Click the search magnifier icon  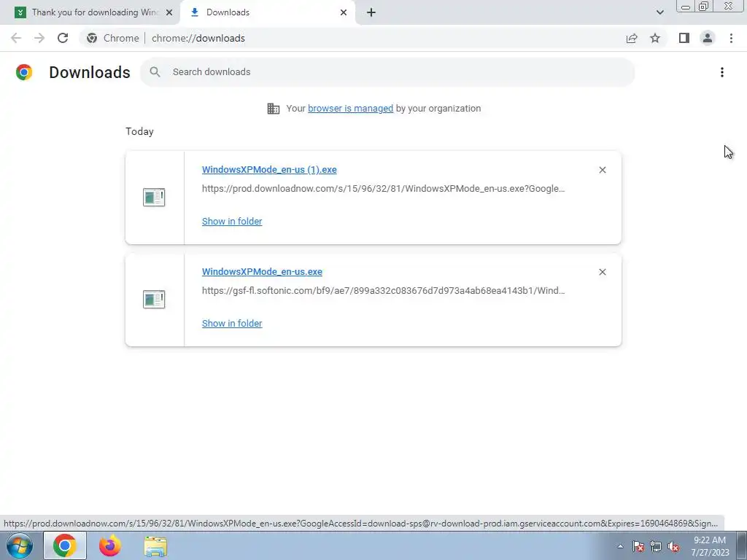coord(155,72)
